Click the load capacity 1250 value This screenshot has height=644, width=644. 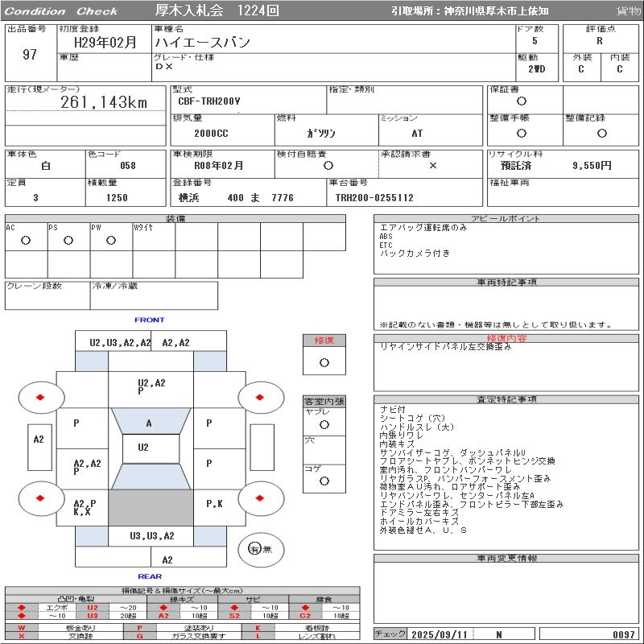[117, 197]
